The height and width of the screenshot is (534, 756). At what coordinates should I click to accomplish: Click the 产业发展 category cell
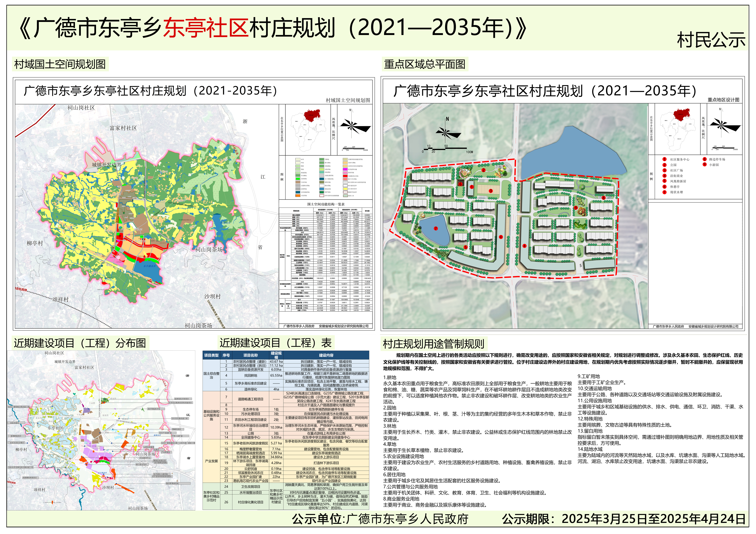pyautogui.click(x=211, y=461)
